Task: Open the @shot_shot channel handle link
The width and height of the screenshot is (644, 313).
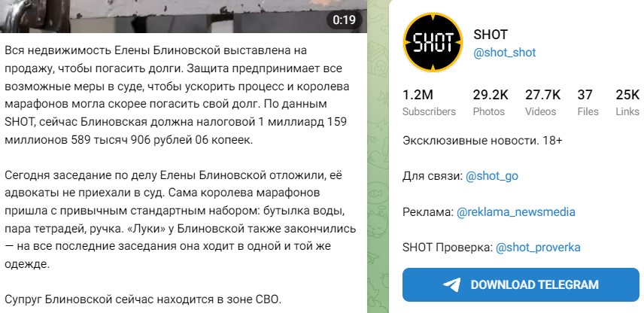Action: (x=505, y=53)
